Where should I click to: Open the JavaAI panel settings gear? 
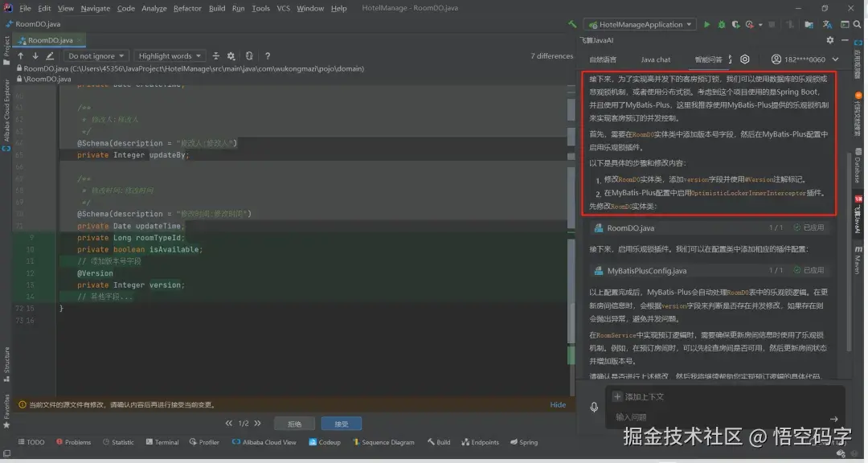click(x=829, y=40)
